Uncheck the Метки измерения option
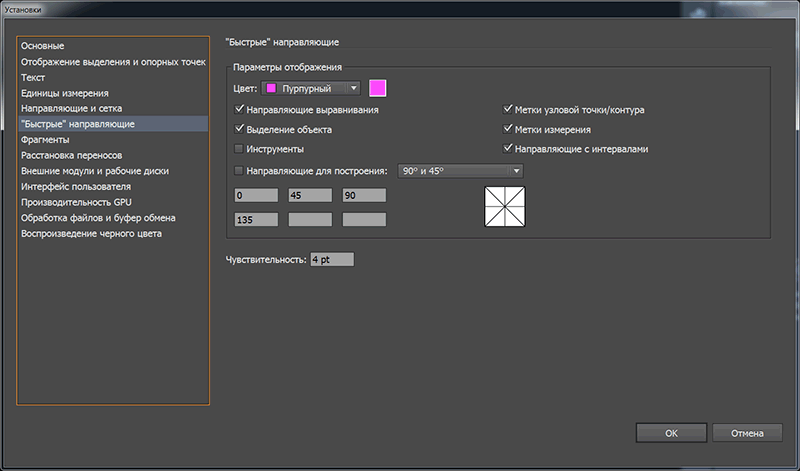Image resolution: width=800 pixels, height=471 pixels. coord(508,129)
